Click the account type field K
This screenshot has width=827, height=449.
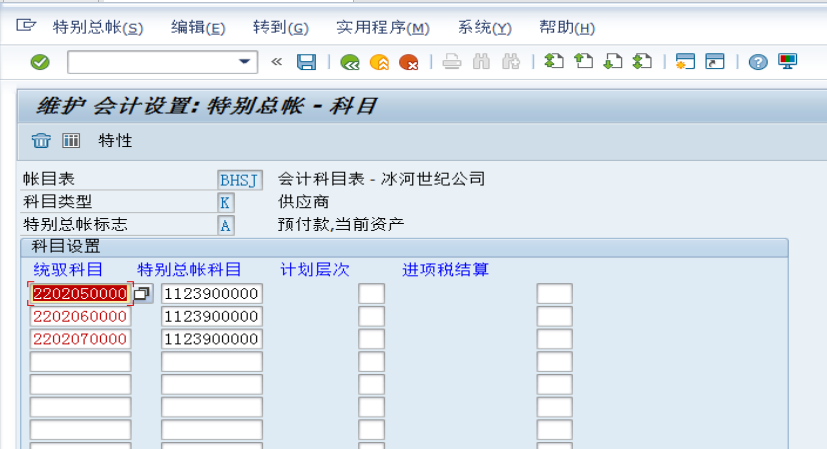click(x=225, y=203)
